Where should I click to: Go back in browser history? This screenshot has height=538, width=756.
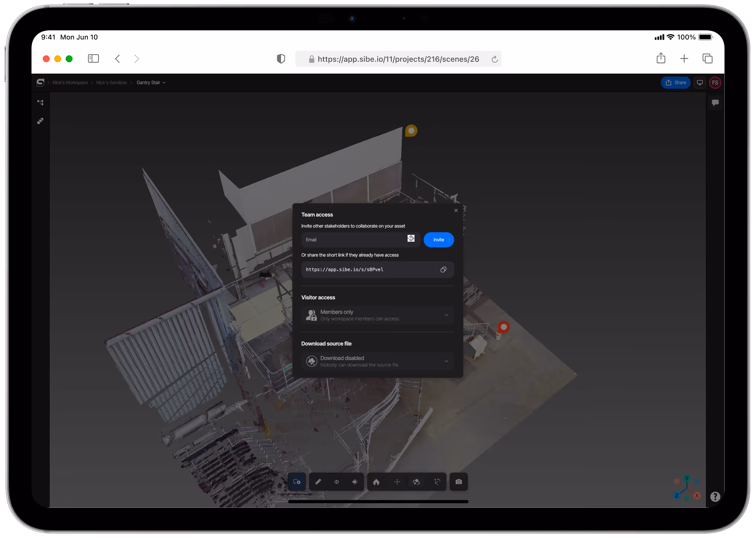[118, 59]
